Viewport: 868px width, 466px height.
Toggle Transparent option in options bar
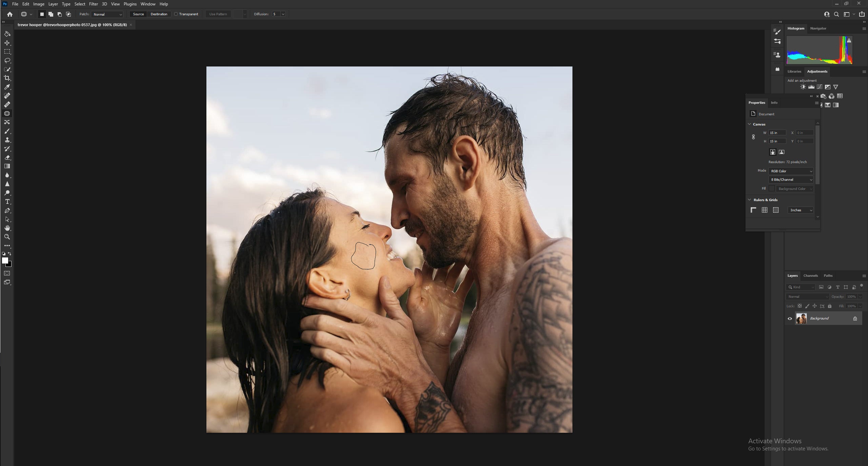click(177, 14)
